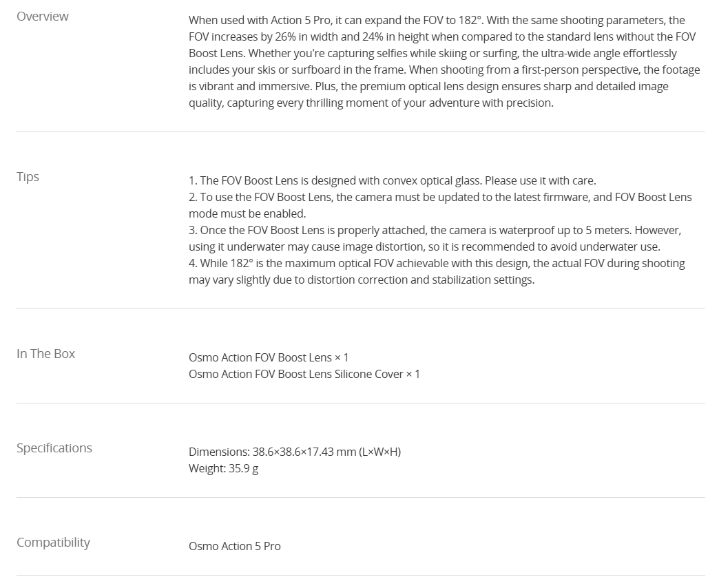Click the 'distortion correction and stabilization settings' line
This screenshot has height=588, width=719.
pyautogui.click(x=362, y=280)
